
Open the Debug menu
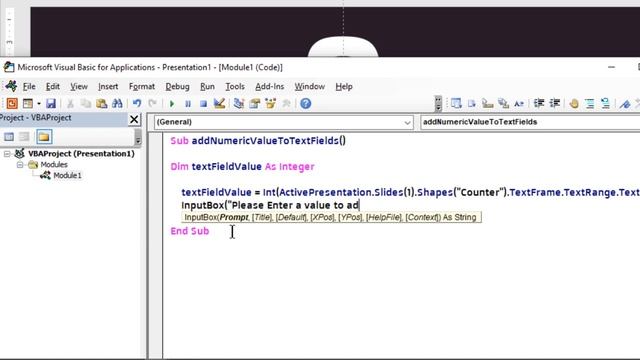pos(177,87)
